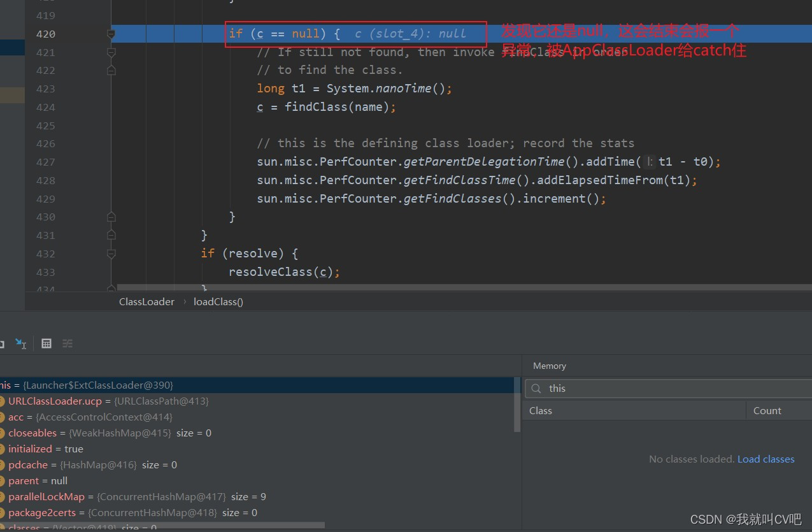Click the variables panel vertical scrollbar
Screen dimensions: 812x532
pos(518,405)
